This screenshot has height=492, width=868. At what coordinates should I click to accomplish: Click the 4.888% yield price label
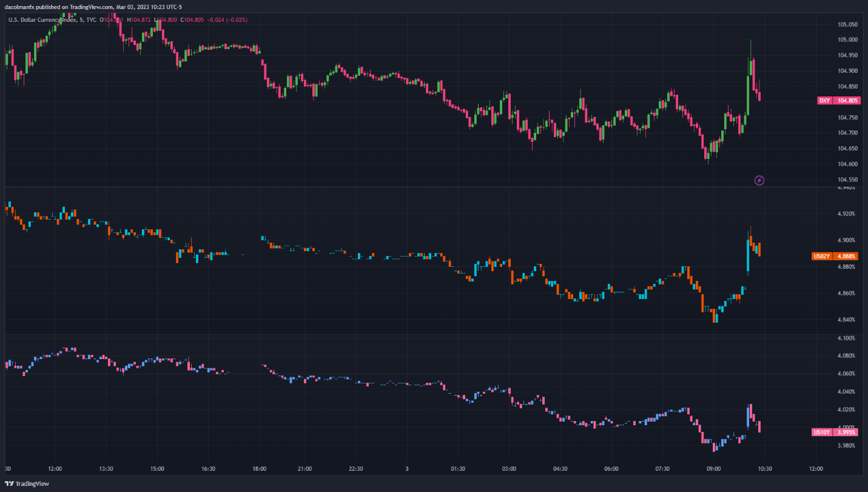point(846,256)
